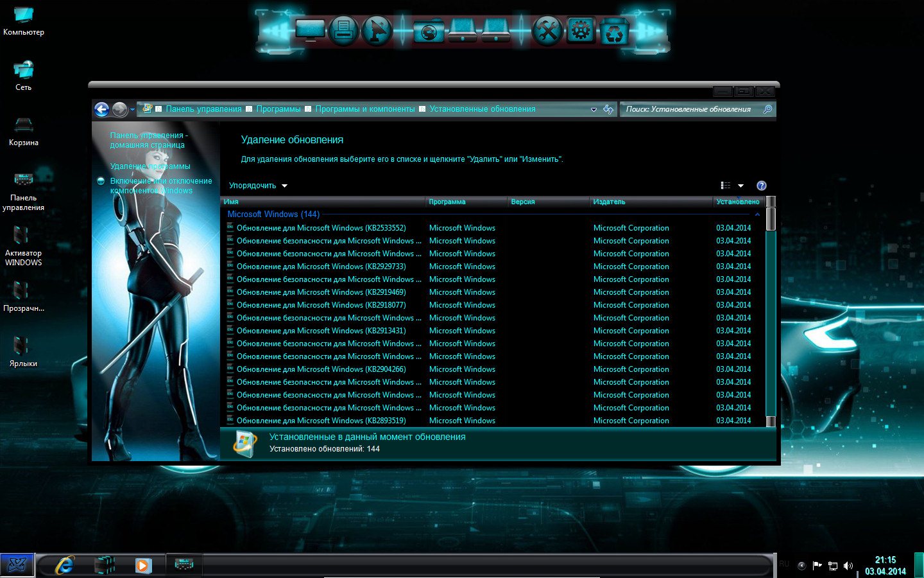Sort by the Имя column header
924x578 pixels.
[323, 202]
